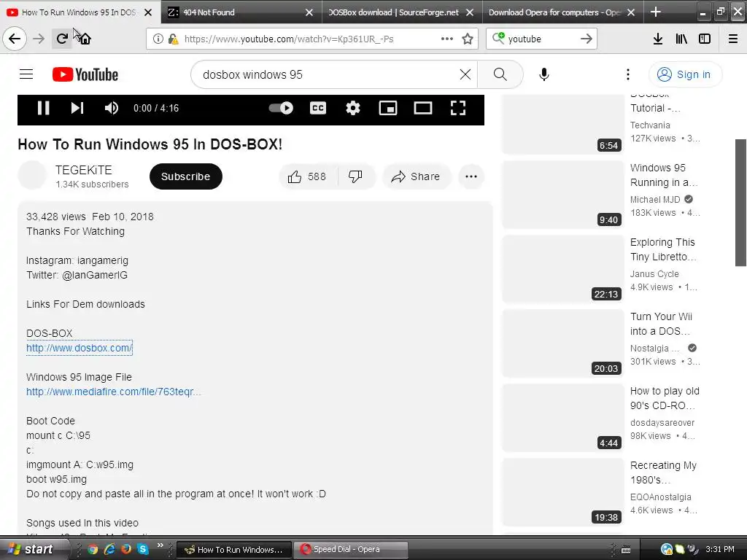Go back in browser history
This screenshot has width=747, height=560.
[x=15, y=39]
